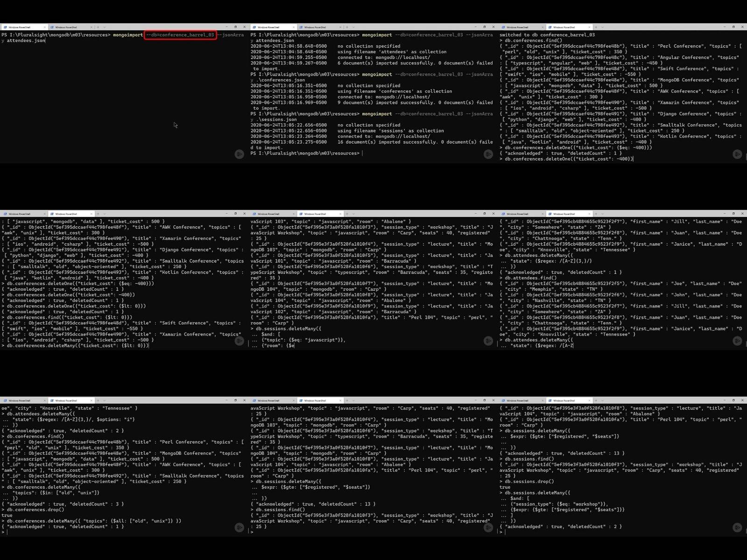This screenshot has width=747, height=560.
Task: Open new tab above 'switched to db conference_barrel_03'
Action: click(596, 27)
